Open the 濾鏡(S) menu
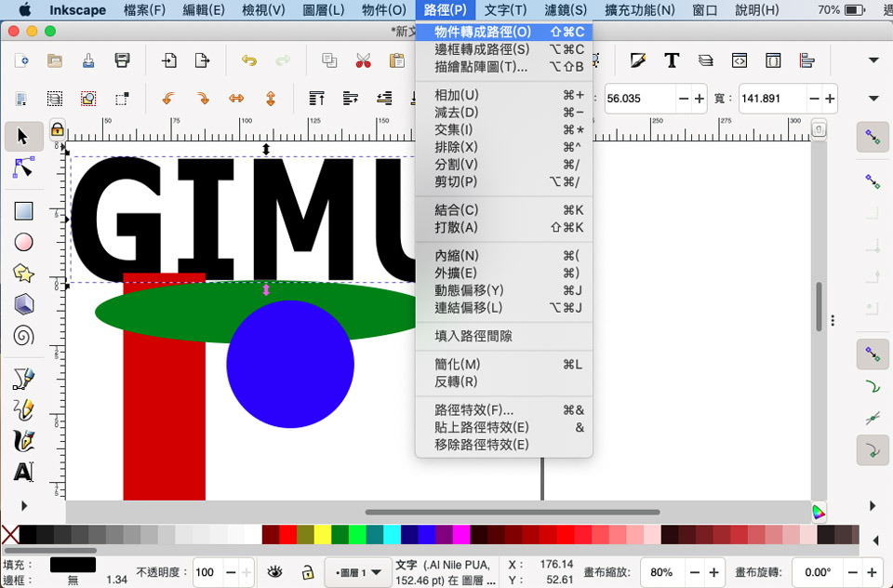 pyautogui.click(x=565, y=9)
